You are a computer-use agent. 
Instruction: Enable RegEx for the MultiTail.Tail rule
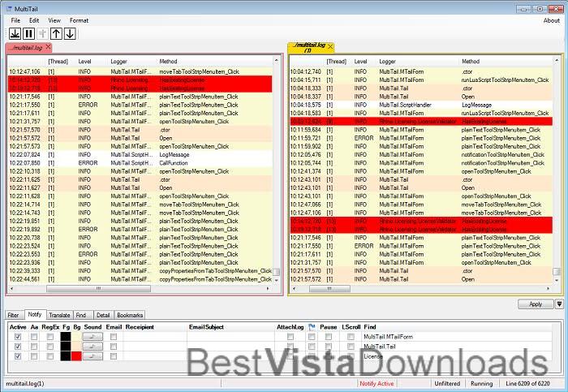tap(50, 347)
